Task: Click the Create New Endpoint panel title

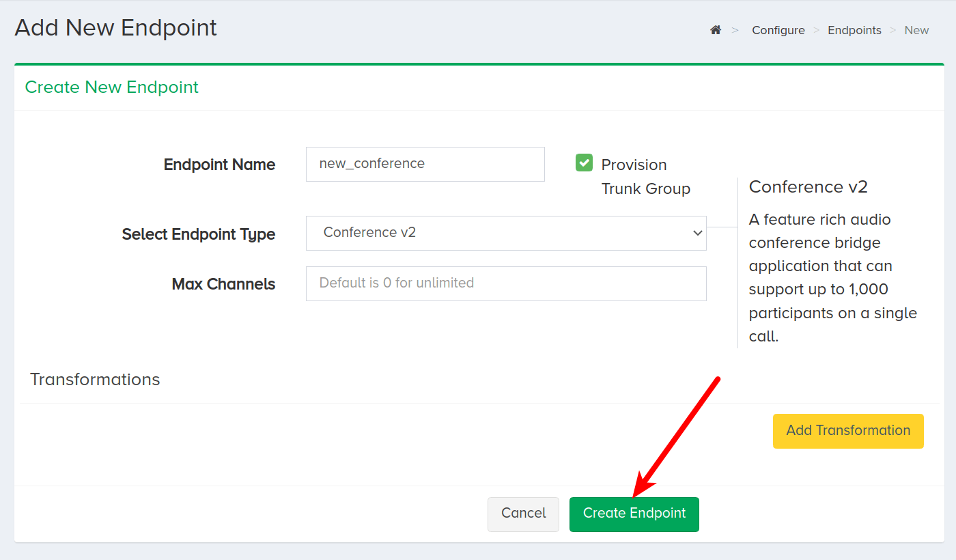Action: [112, 87]
